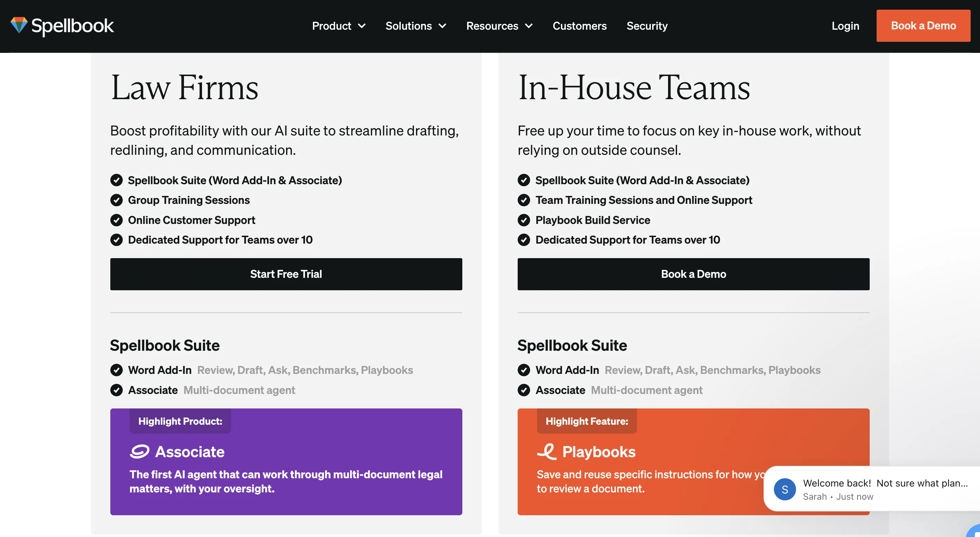
Task: Go to the Security page
Action: coord(647,26)
